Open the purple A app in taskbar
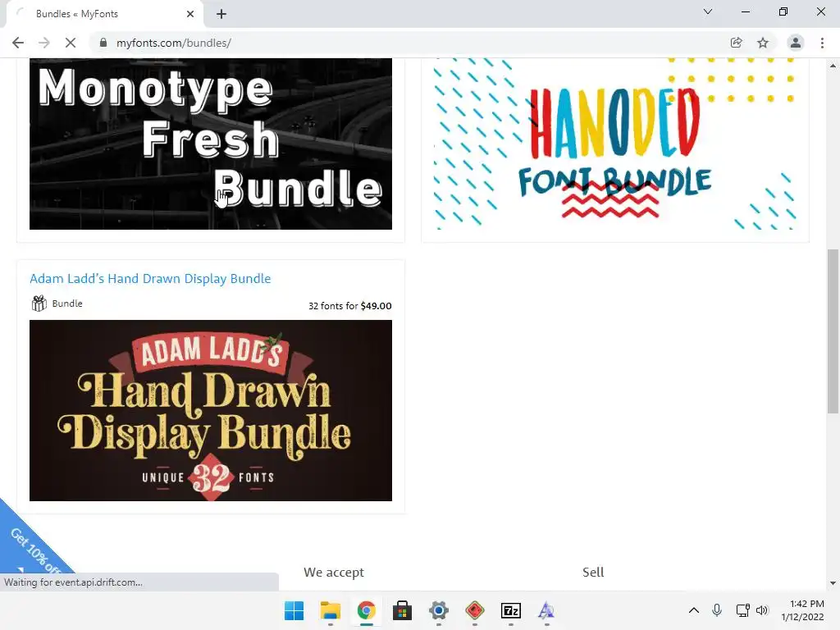Viewport: 840px width, 630px height. tap(546, 610)
